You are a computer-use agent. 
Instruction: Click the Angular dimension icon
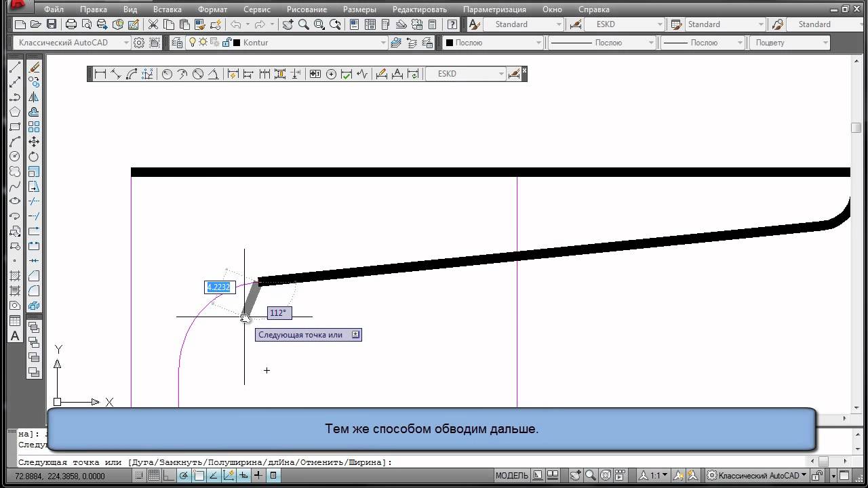click(214, 74)
